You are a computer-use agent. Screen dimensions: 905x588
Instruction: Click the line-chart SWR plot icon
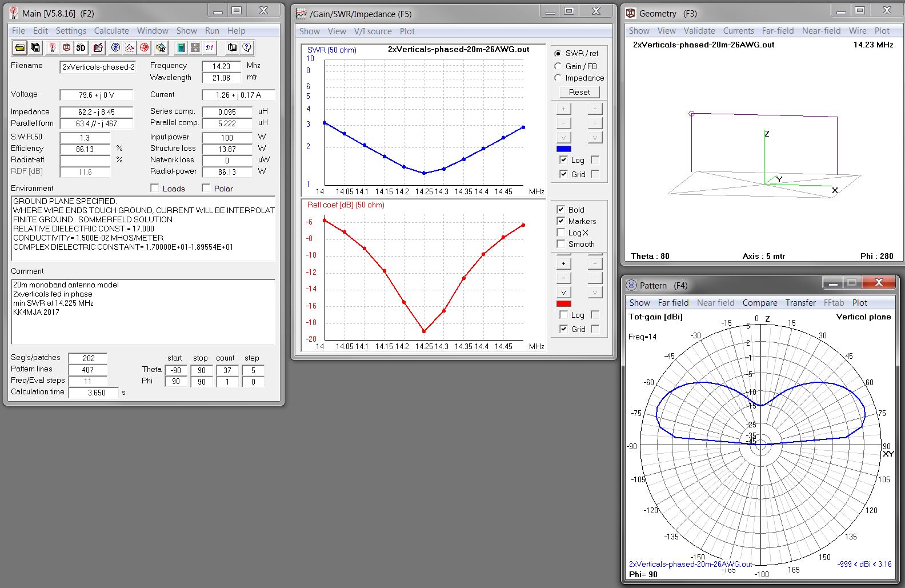click(x=130, y=47)
